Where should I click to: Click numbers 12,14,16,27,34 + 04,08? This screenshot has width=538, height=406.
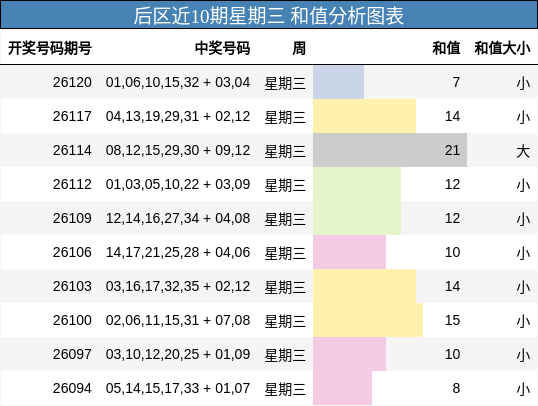click(178, 218)
